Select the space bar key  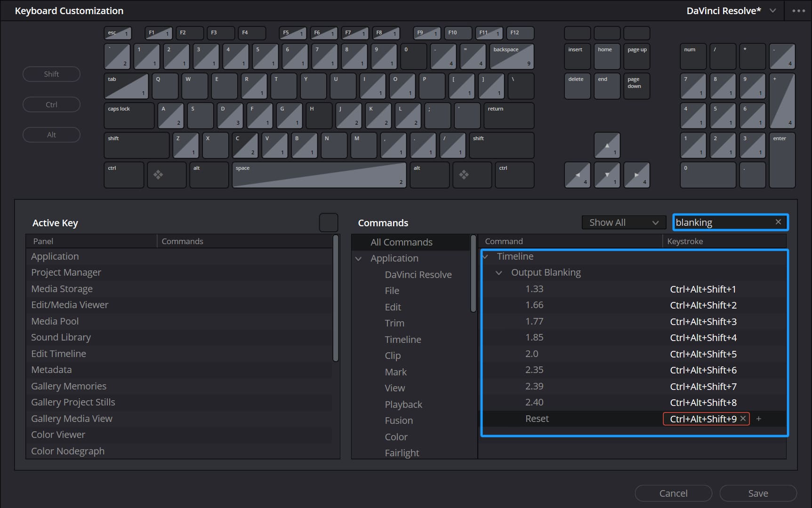click(x=319, y=175)
